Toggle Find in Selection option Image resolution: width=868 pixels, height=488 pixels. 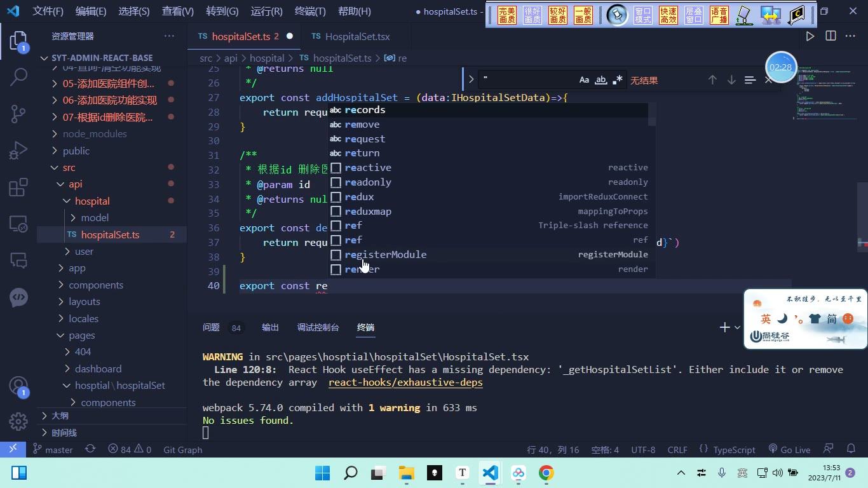pos(750,80)
